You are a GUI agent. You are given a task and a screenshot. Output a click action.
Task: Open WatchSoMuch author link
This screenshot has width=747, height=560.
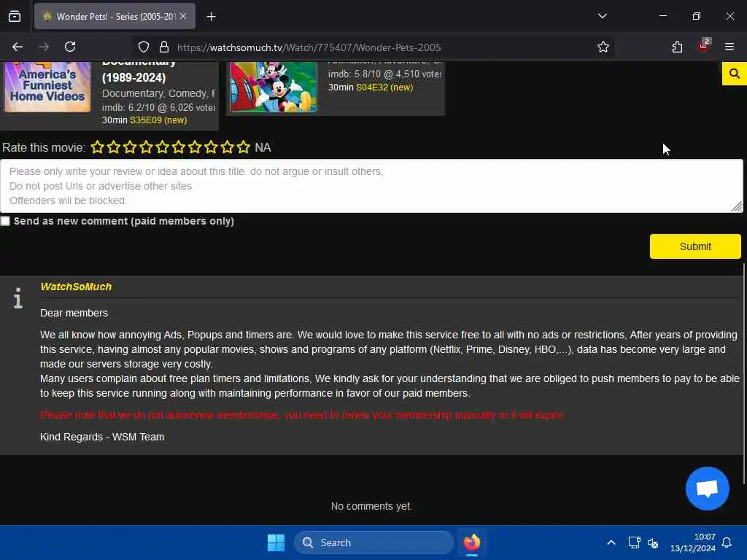(76, 287)
